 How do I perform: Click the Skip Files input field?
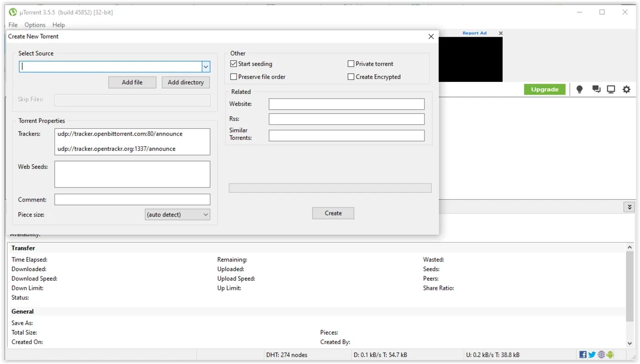pos(132,100)
